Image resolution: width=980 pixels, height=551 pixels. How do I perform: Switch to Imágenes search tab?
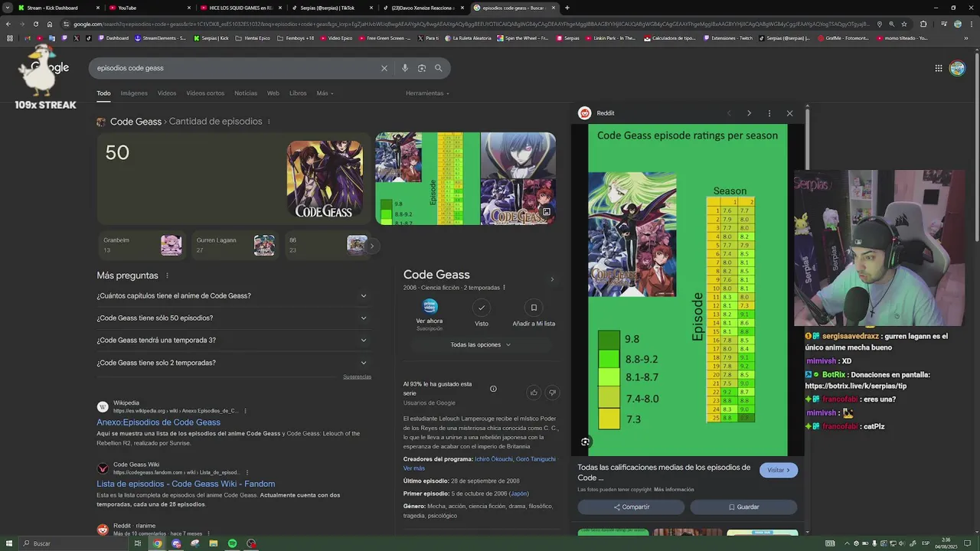[134, 93]
